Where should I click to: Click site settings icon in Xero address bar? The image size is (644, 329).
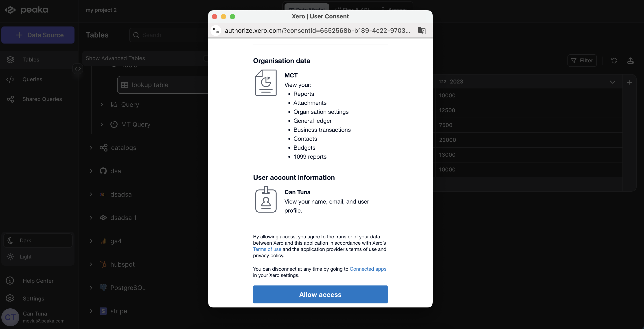point(216,31)
